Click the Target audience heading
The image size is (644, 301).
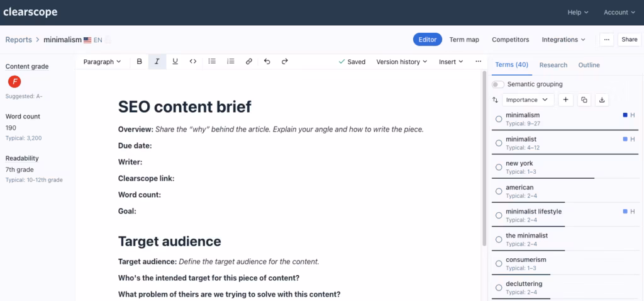tap(170, 241)
